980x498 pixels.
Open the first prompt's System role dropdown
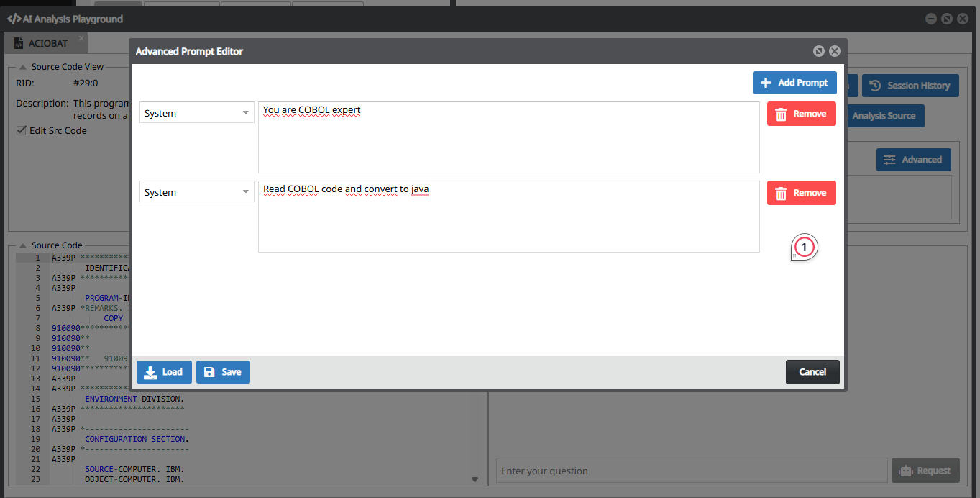pyautogui.click(x=196, y=113)
